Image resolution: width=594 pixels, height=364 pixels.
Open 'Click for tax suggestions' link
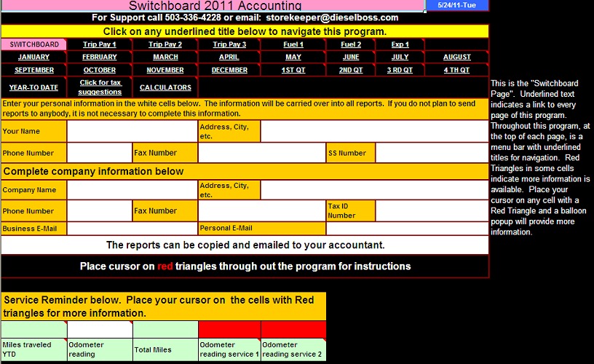click(100, 87)
